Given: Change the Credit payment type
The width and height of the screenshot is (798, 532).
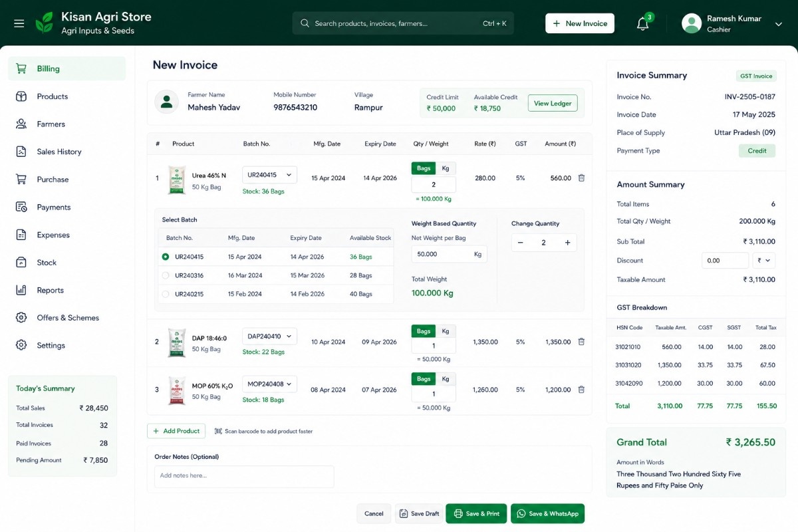Looking at the screenshot, I should [x=757, y=151].
